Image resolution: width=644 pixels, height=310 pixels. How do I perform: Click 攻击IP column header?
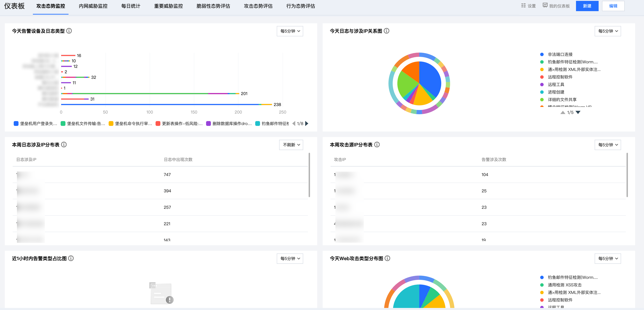pos(340,159)
